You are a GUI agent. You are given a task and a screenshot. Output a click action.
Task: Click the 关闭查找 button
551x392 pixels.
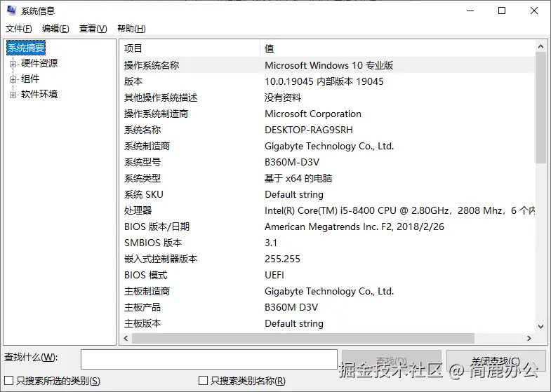496,360
